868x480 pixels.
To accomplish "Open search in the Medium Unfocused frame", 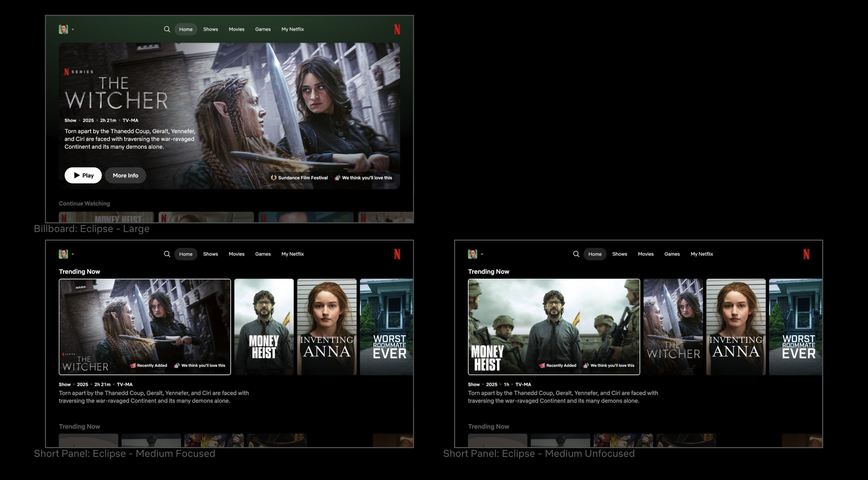I will point(576,254).
